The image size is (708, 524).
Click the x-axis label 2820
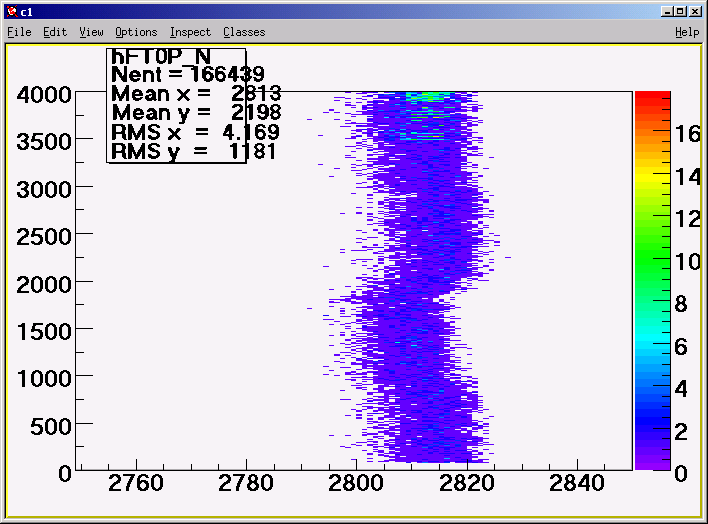(x=467, y=483)
